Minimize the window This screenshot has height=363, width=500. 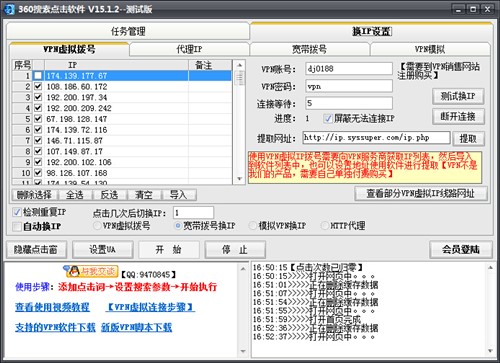point(459,9)
